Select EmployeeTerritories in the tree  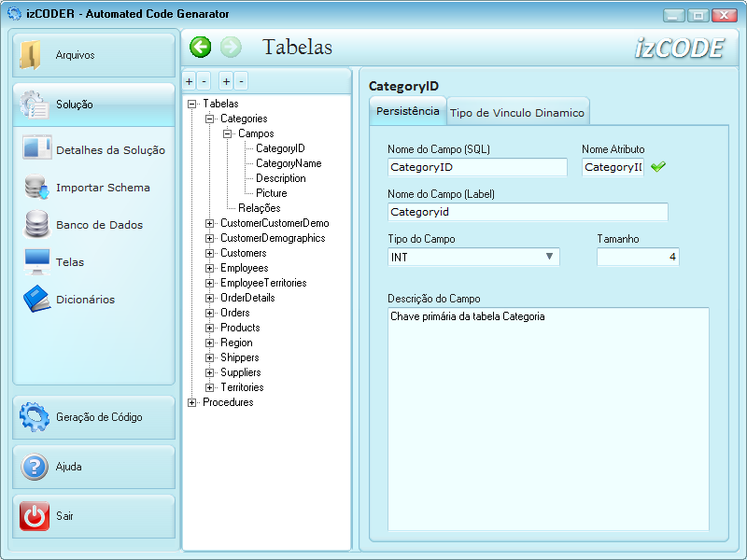[263, 283]
